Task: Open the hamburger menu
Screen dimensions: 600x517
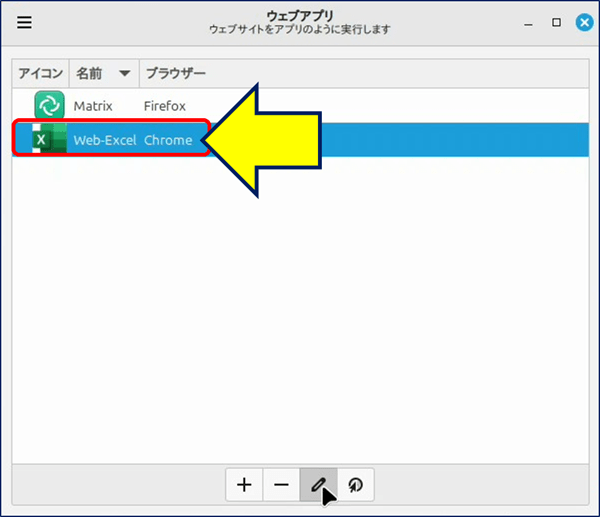Action: [24, 22]
